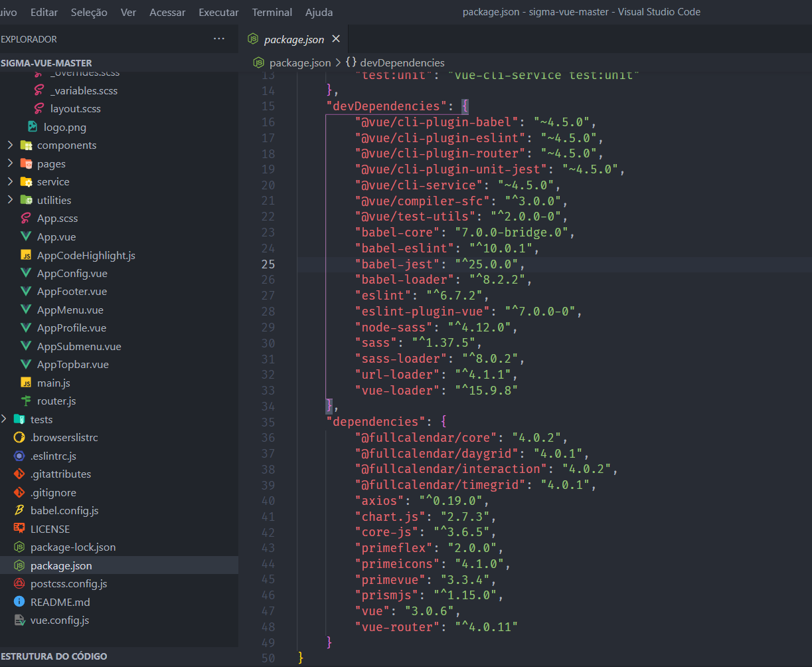Open AppSubmenu.vue in the explorer
Viewport: 812px width, 667px height.
pyautogui.click(x=79, y=346)
